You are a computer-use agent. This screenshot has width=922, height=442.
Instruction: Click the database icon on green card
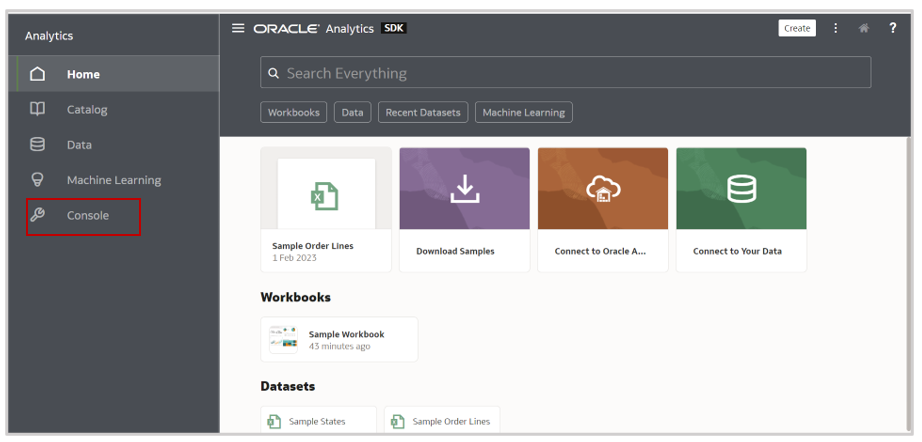click(x=741, y=189)
